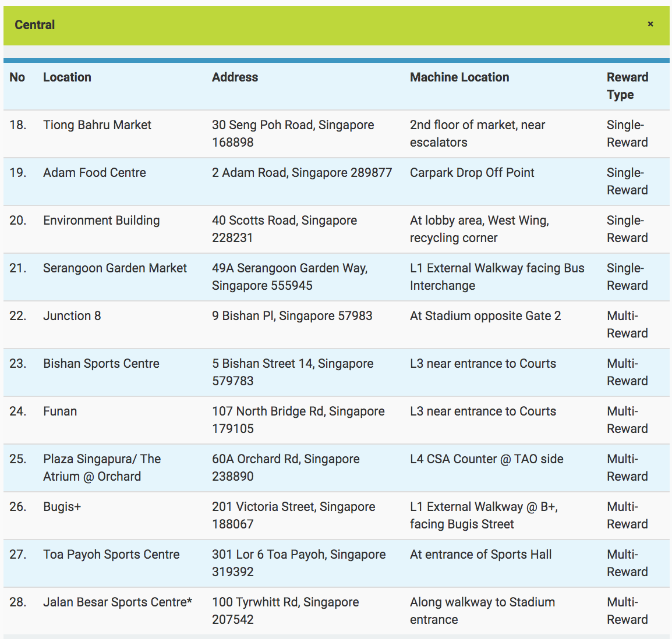Click At Stadium opposite Gate 2 text

pos(485,315)
